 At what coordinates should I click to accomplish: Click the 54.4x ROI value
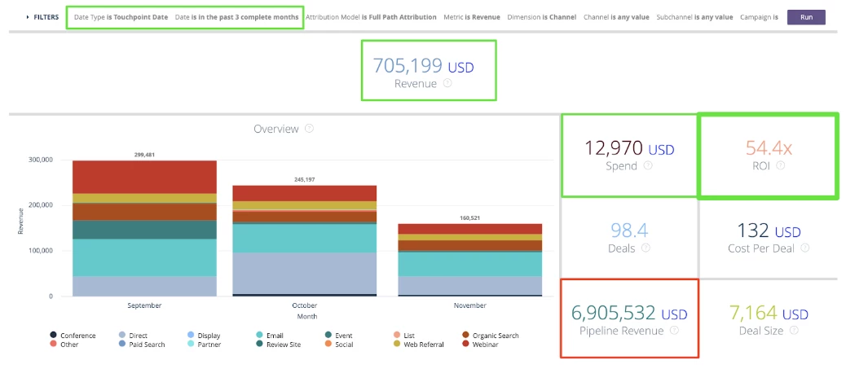[769, 147]
